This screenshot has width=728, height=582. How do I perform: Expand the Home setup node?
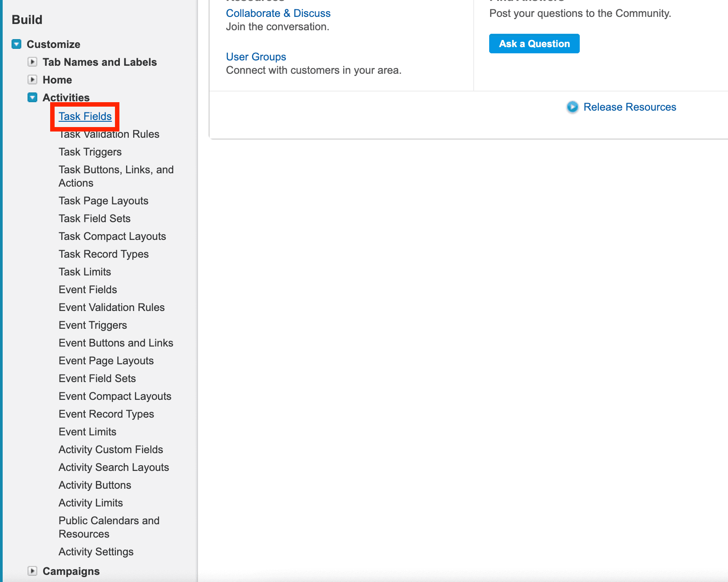point(32,80)
